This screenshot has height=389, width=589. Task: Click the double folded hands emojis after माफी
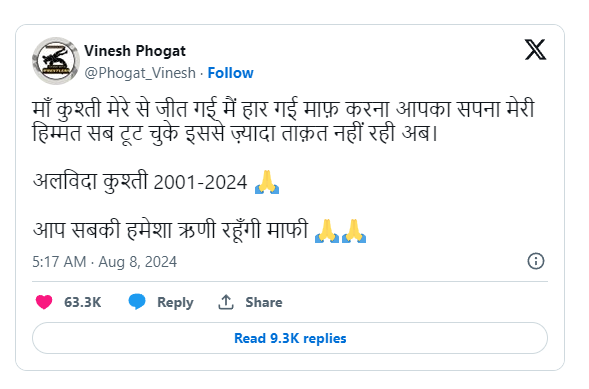[340, 231]
